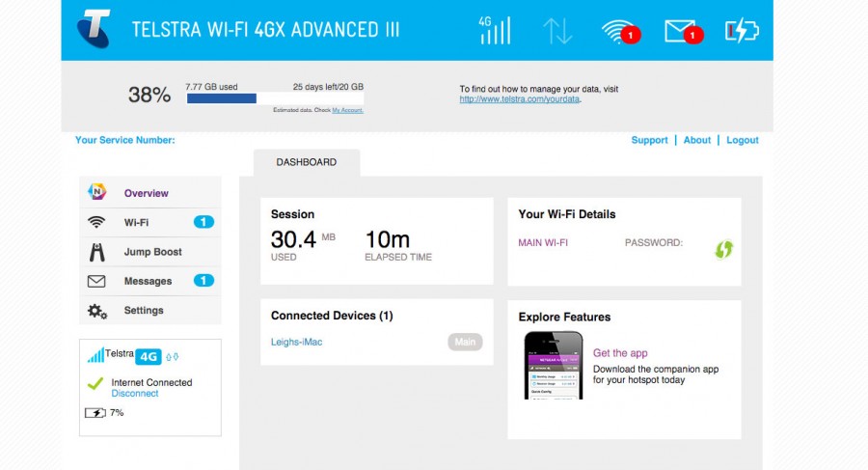
Task: Click the Jump Boost antenna icon
Action: click(x=96, y=252)
